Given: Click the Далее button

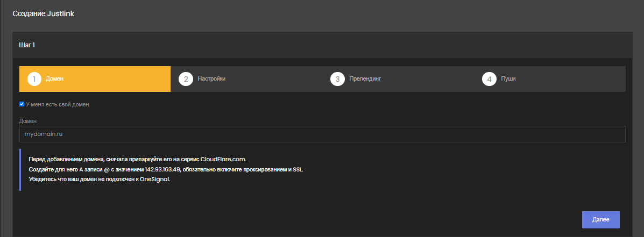Looking at the screenshot, I should coord(601,220).
